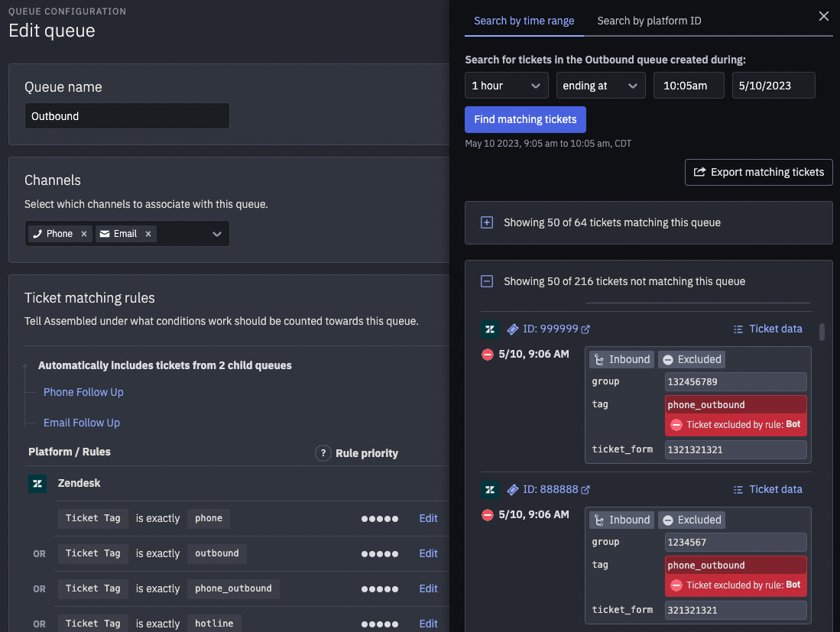Click the Rule priority help icon
Image resolution: width=840 pixels, height=632 pixels.
click(323, 453)
